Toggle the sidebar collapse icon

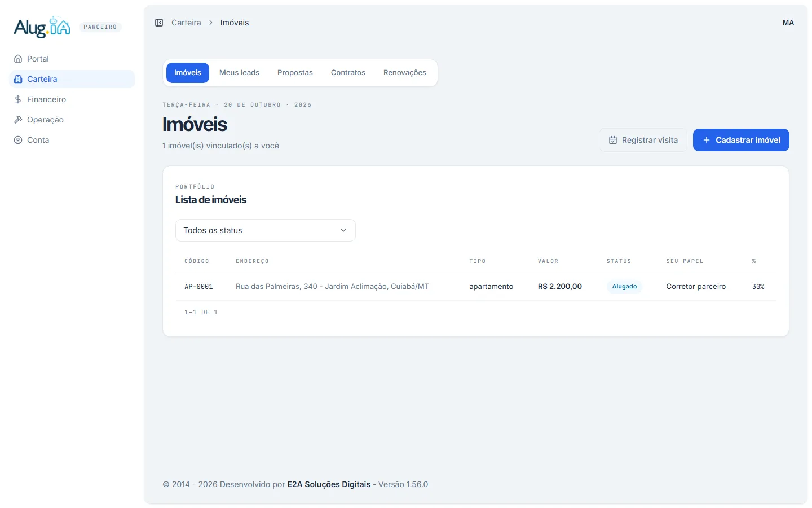pyautogui.click(x=159, y=23)
